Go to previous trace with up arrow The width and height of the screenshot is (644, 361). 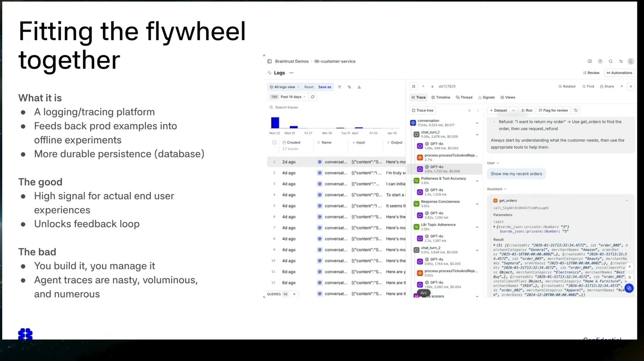click(423, 86)
